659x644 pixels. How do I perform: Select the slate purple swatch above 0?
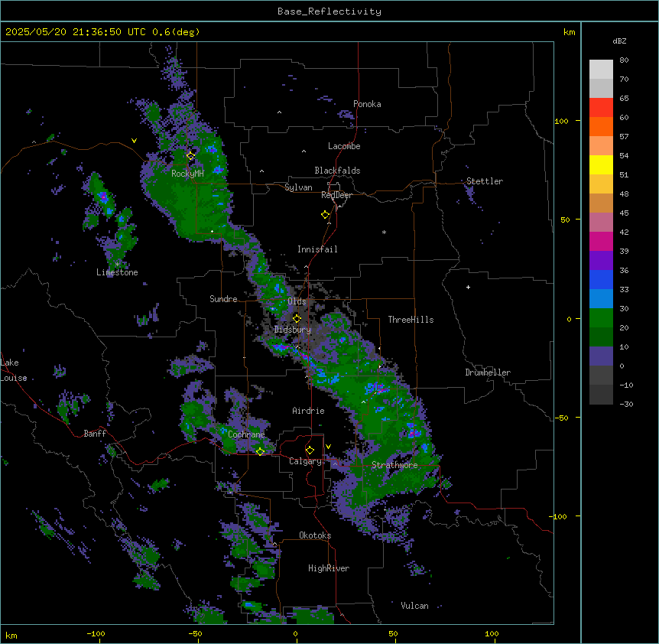click(601, 356)
